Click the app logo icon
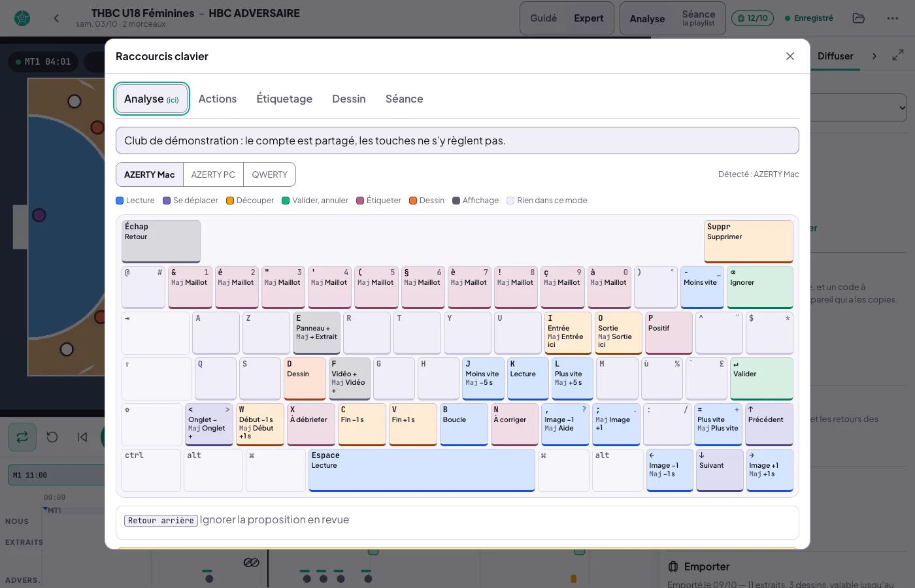This screenshot has height=588, width=915. 22,18
